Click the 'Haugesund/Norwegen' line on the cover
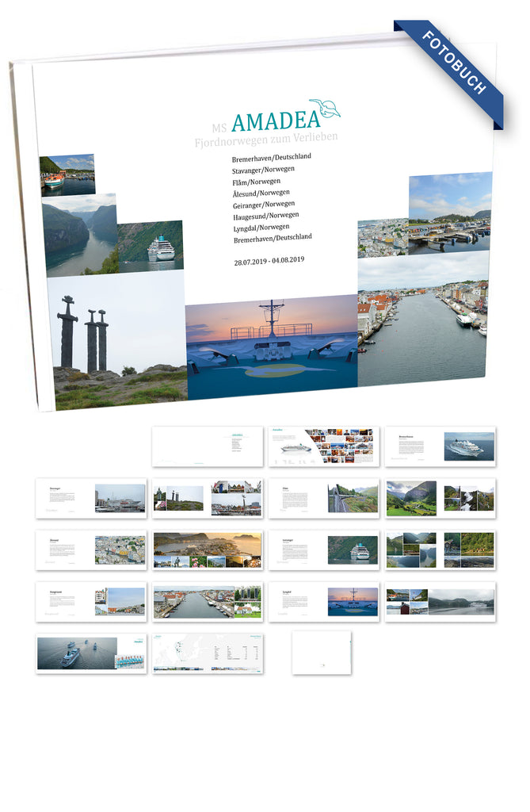The image size is (530, 812). click(x=265, y=216)
